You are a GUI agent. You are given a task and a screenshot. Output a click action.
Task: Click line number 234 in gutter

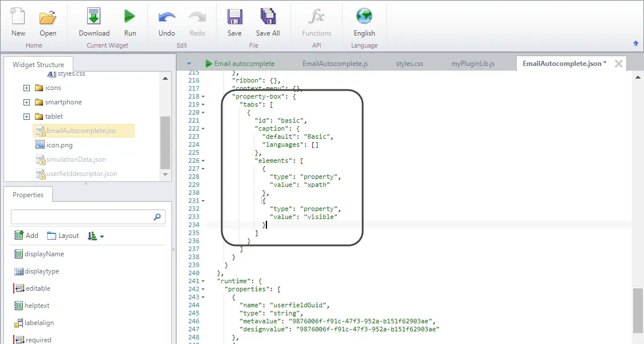(x=194, y=225)
